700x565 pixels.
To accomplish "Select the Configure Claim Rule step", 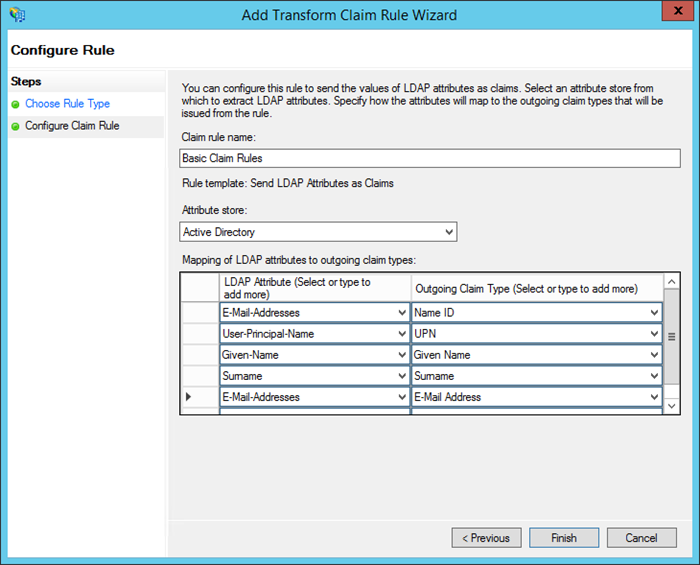I will pos(72,126).
